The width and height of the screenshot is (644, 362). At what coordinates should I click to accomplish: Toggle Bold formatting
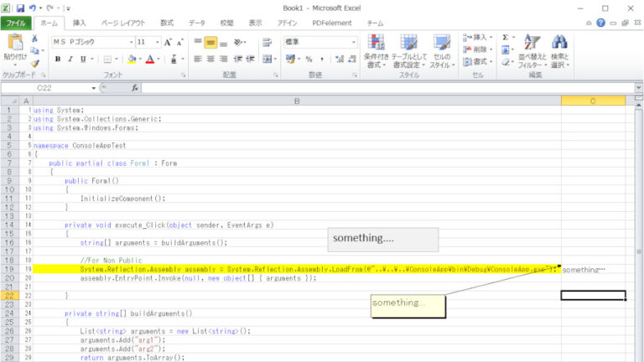58,59
